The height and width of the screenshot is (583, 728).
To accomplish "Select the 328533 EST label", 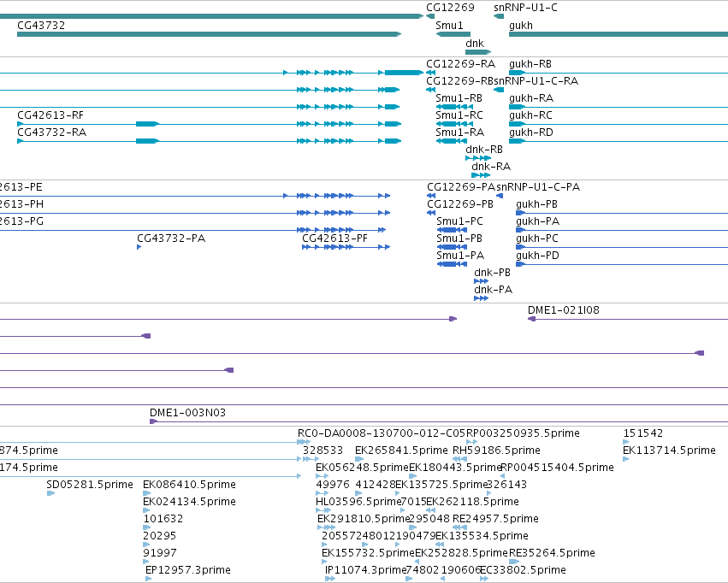I will (x=323, y=450).
